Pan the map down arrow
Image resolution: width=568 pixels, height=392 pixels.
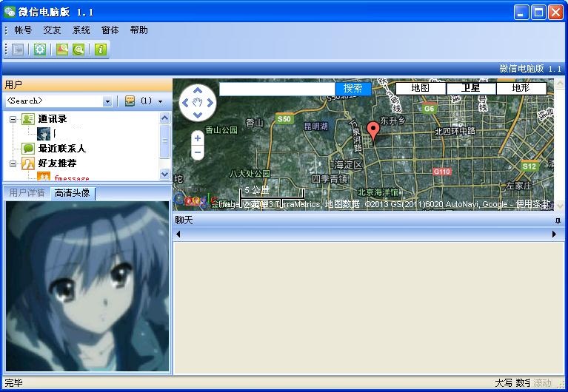[x=198, y=115]
